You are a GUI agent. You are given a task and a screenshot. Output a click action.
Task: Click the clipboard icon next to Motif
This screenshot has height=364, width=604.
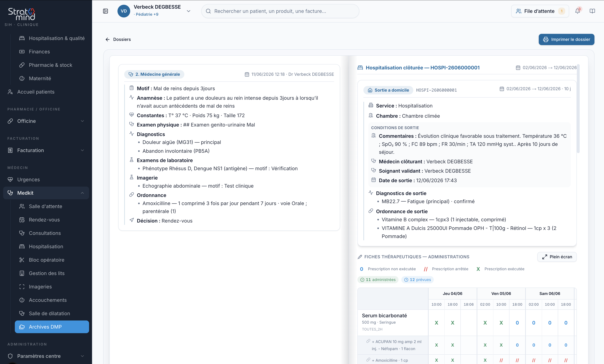[132, 88]
